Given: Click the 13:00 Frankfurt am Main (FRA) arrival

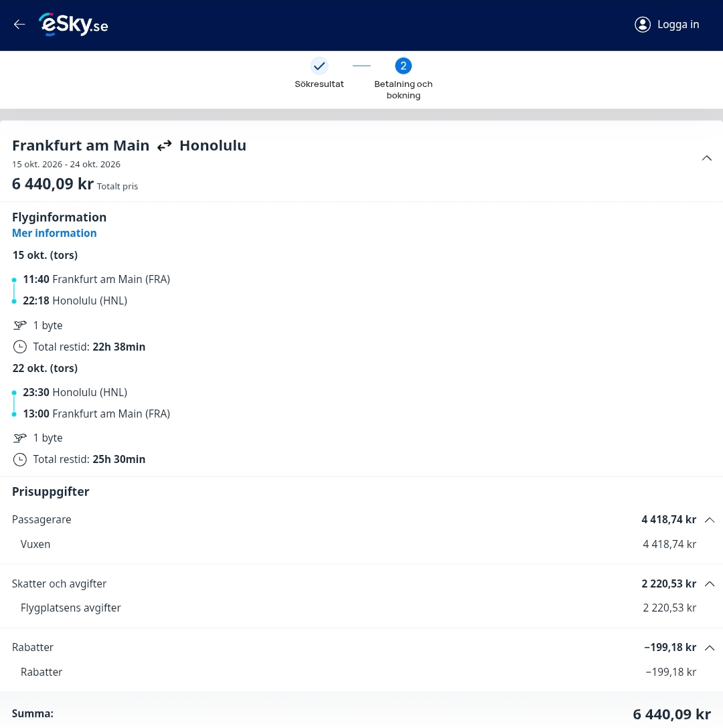Looking at the screenshot, I should click(x=96, y=414).
